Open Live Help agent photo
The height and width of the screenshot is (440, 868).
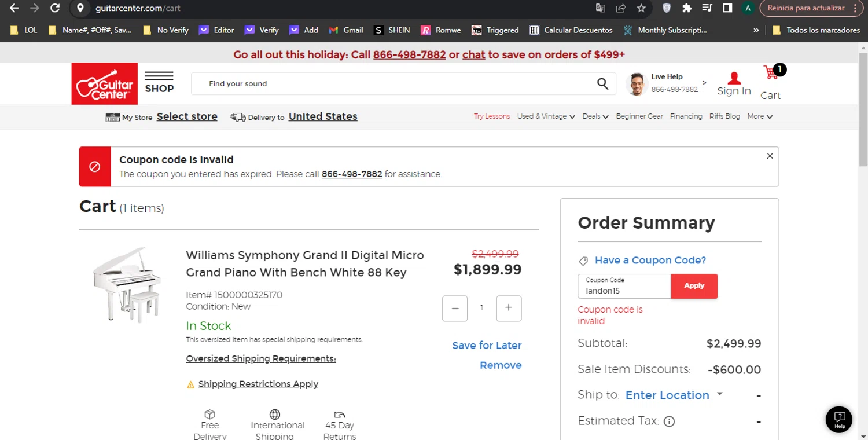[637, 84]
